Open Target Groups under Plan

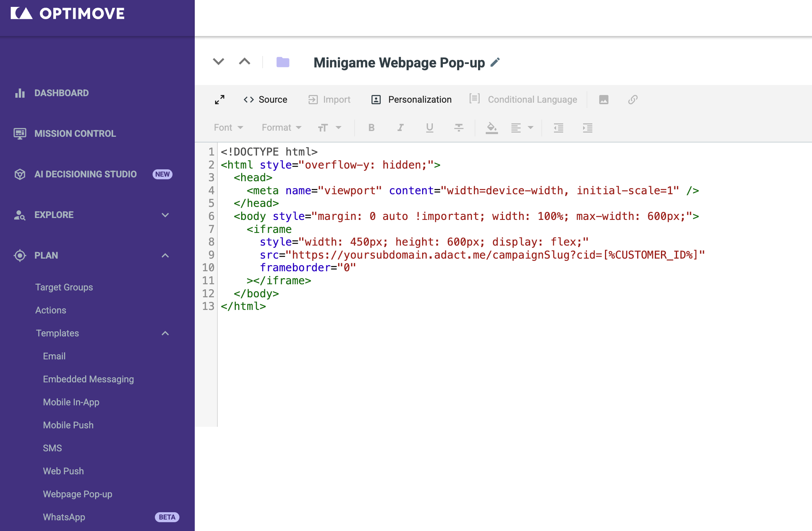coord(64,287)
